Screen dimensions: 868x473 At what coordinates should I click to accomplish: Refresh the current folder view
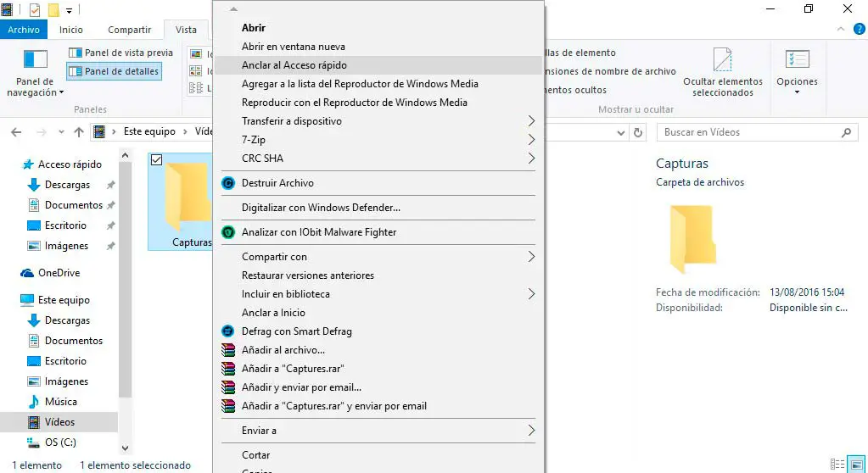click(638, 132)
